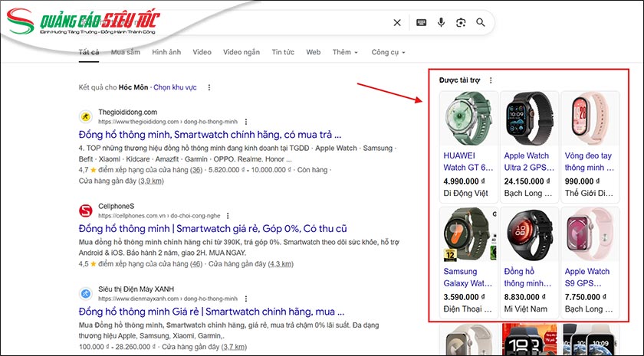
Task: Click the Samsung Galaxy Watch product link
Action: coord(468,277)
